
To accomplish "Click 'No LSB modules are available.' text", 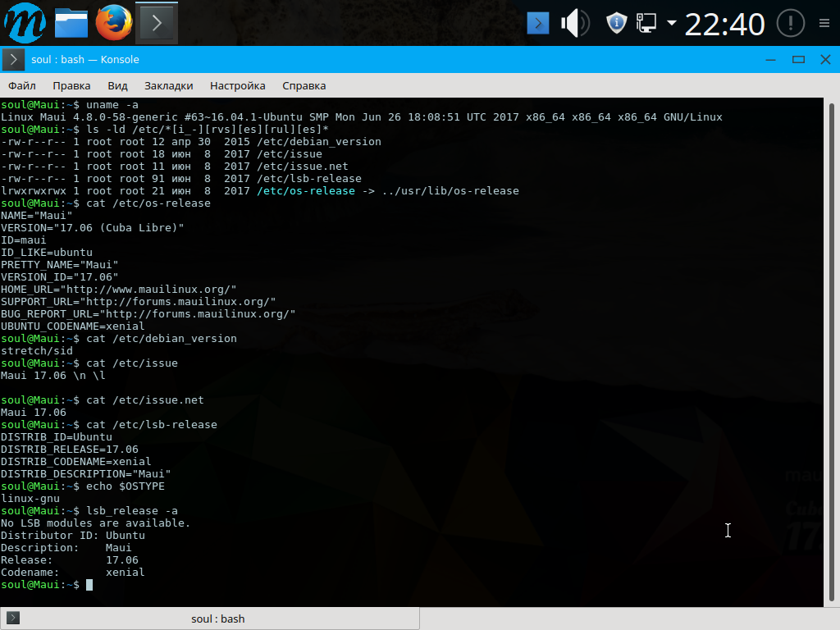I will (95, 523).
